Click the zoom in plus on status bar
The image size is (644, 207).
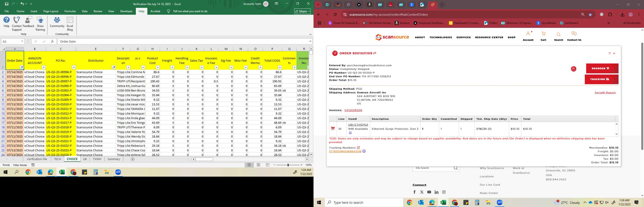point(301,165)
